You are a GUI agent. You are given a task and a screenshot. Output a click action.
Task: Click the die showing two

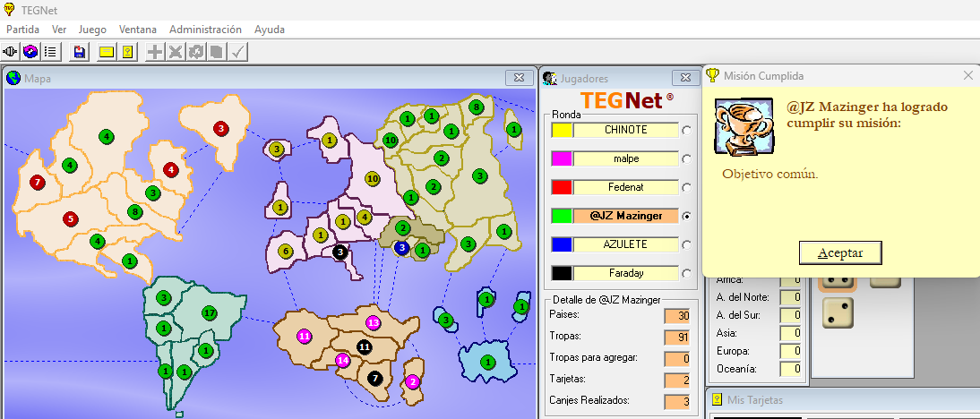pyautogui.click(x=838, y=312)
